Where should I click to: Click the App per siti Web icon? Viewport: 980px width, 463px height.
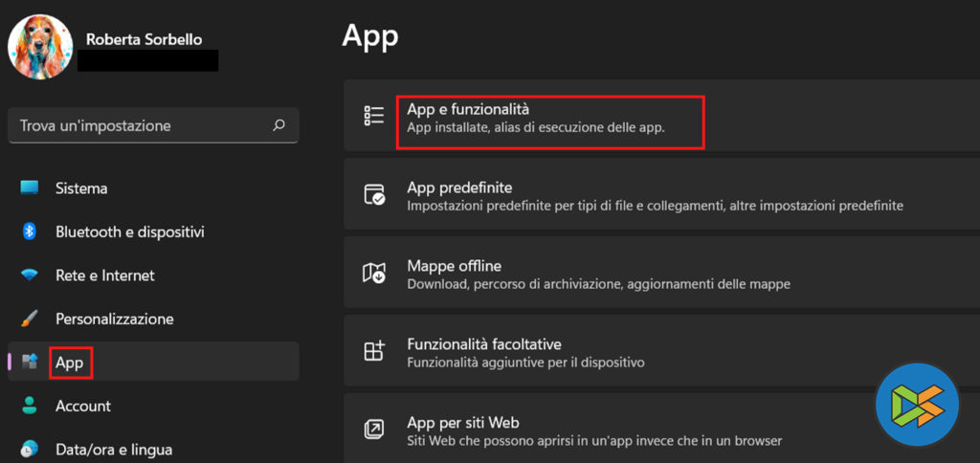[374, 430]
